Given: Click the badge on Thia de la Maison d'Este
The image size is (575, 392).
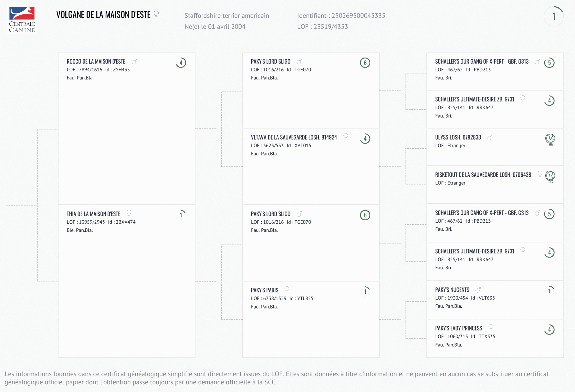Looking at the screenshot, I should pos(181,215).
